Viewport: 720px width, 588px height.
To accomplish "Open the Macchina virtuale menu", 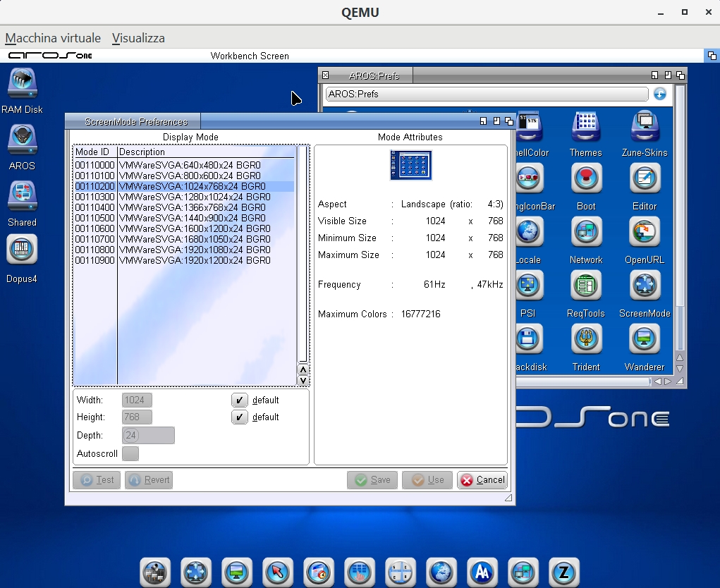I will [x=53, y=38].
